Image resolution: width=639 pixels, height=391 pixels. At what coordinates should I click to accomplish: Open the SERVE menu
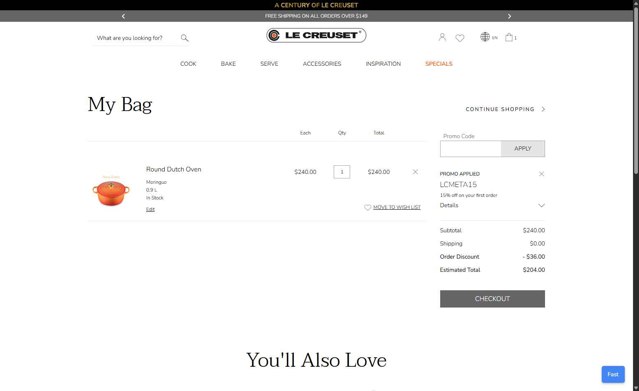coord(269,64)
